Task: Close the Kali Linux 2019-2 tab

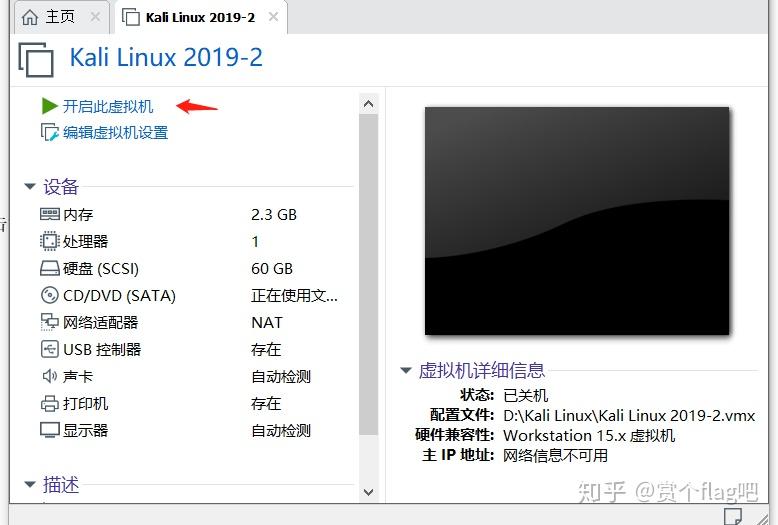Action: 273,17
